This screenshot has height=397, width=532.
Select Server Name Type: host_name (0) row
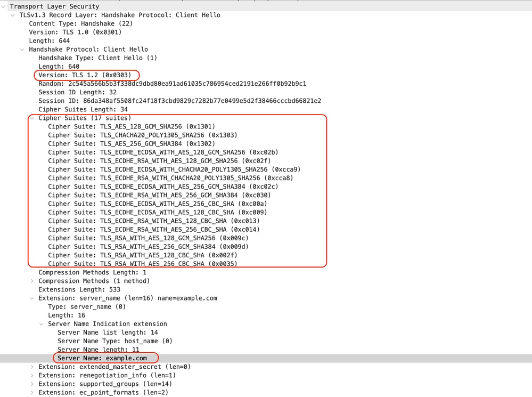115,341
